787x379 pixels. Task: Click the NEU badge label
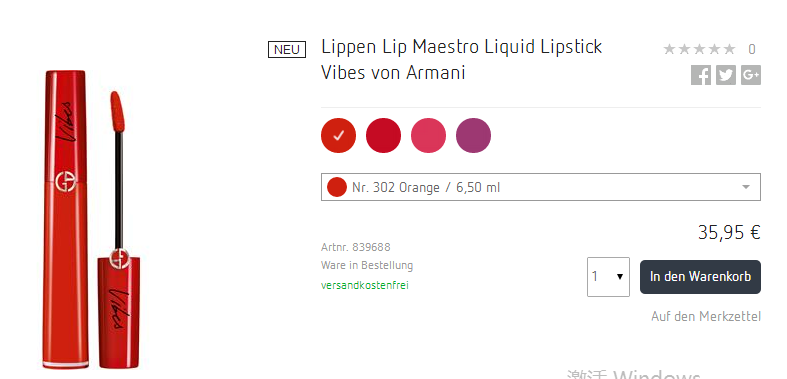pos(287,50)
